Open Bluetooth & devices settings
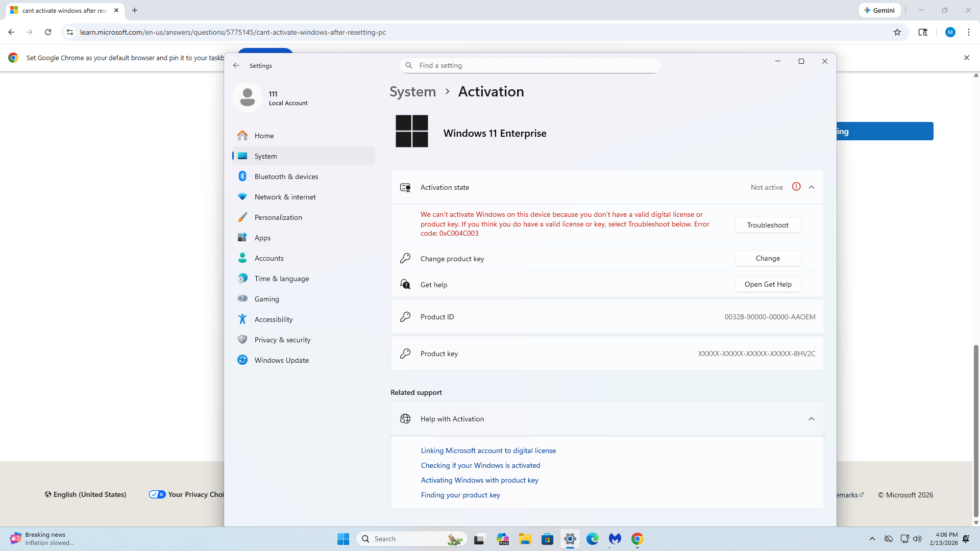This screenshot has height=551, width=980. [286, 177]
